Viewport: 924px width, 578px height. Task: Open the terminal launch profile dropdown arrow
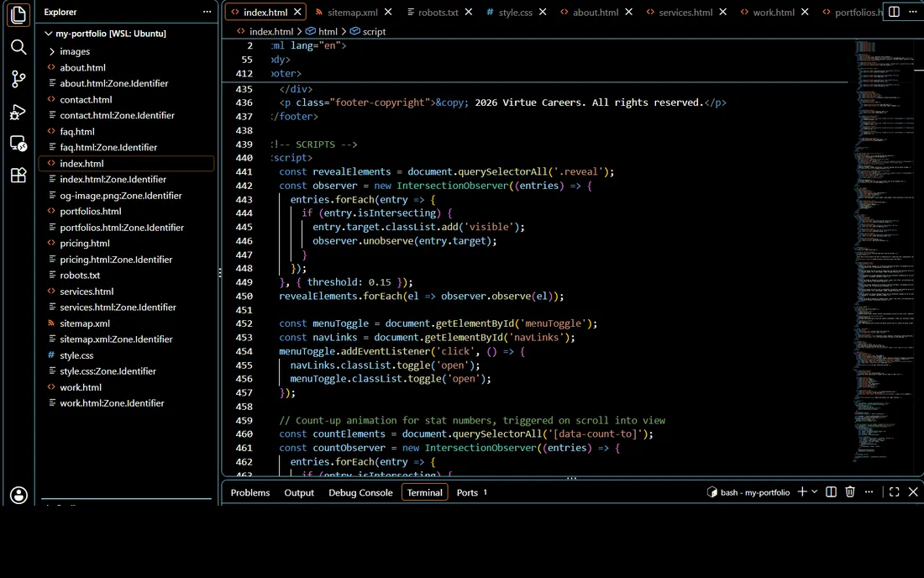[x=815, y=492]
